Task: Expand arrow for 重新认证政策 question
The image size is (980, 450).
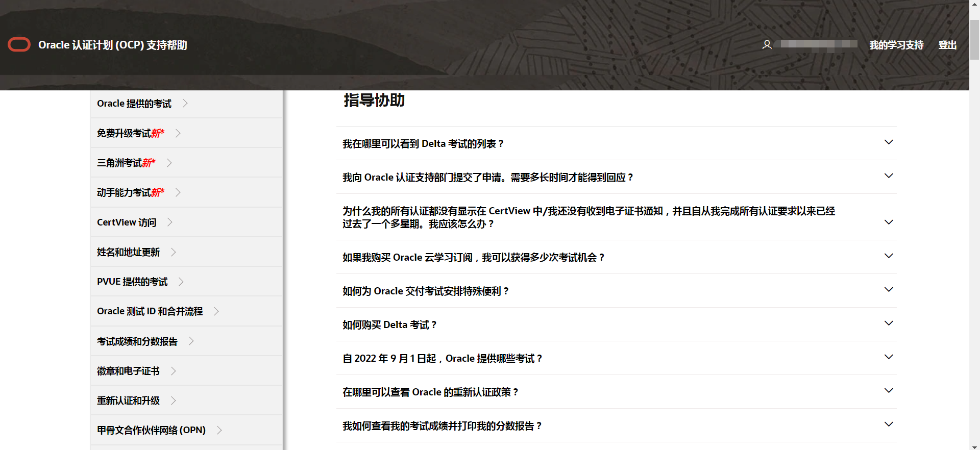Action: coord(889,391)
